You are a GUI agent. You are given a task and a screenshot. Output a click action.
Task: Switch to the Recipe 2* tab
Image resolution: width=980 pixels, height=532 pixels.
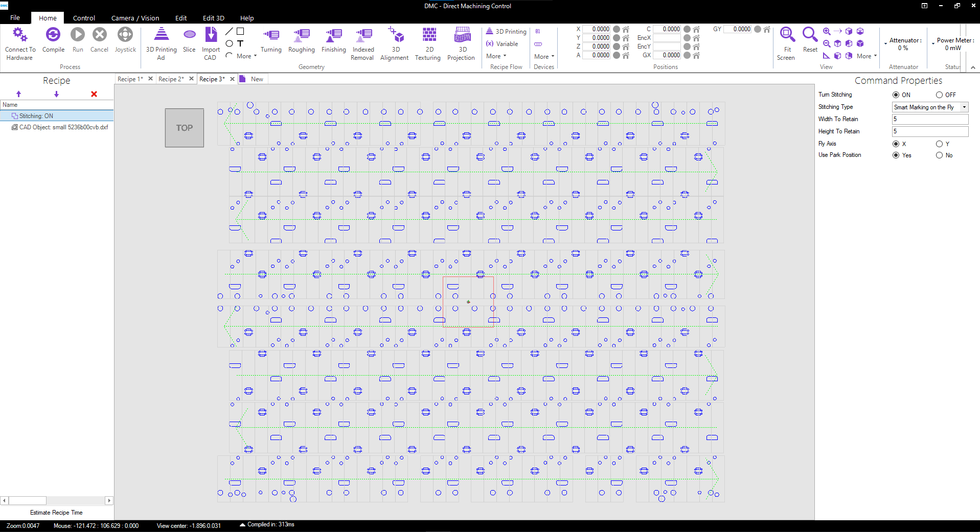[171, 79]
